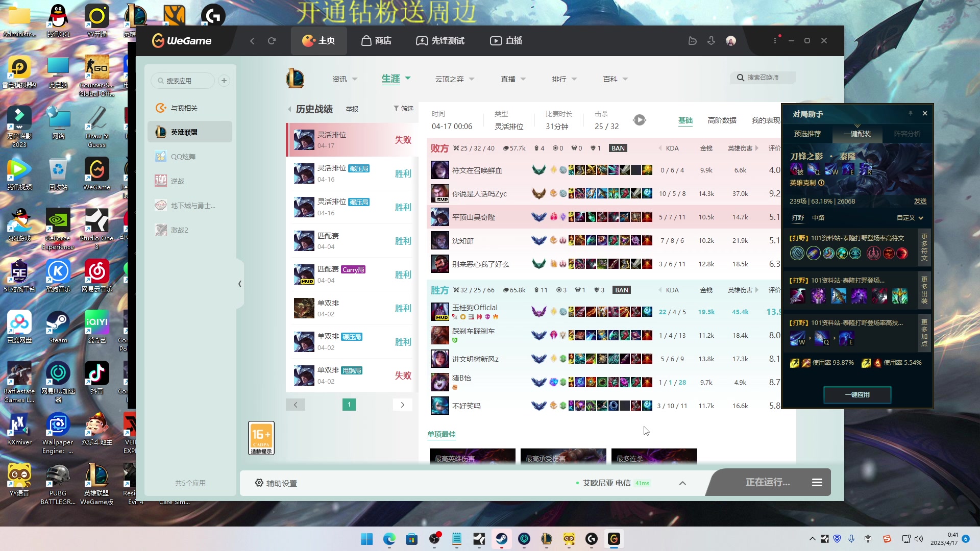Expand the 生涯 dropdown menu
Screen dimensions: 980x551
coord(397,79)
